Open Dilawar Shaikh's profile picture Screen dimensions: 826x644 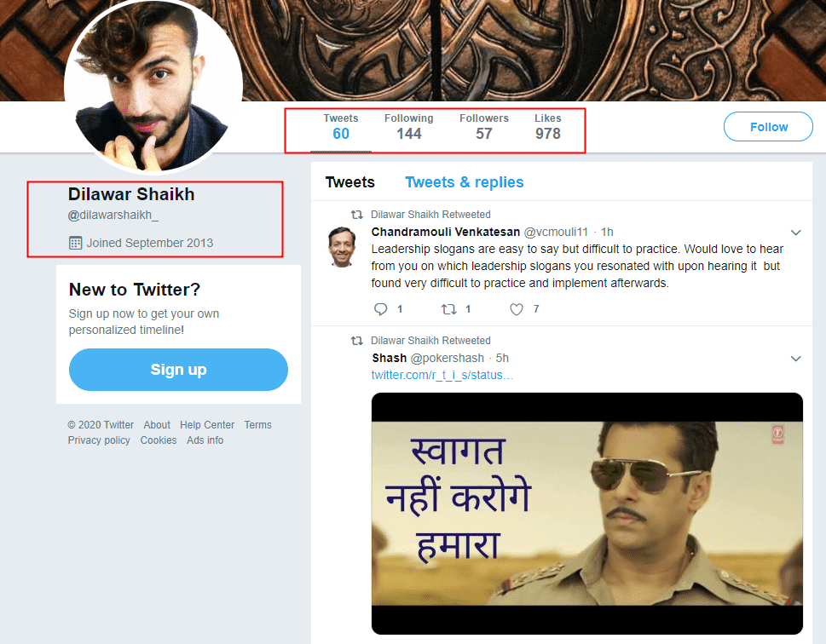pos(153,85)
